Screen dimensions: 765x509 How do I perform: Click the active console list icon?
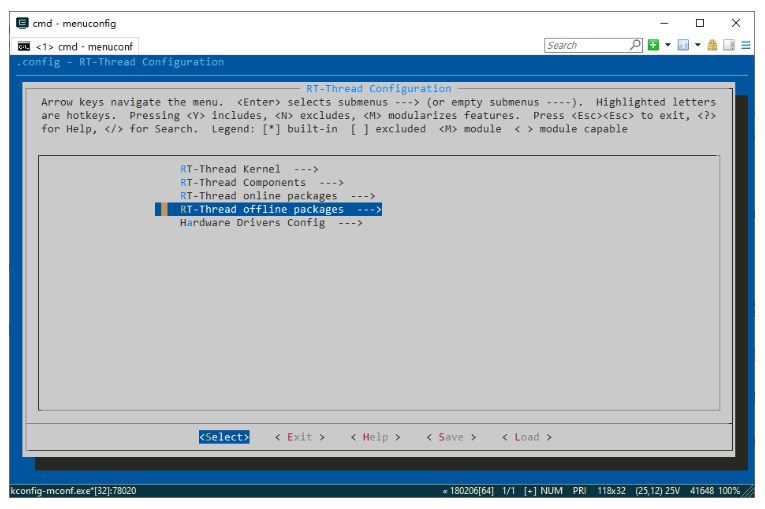[x=683, y=45]
